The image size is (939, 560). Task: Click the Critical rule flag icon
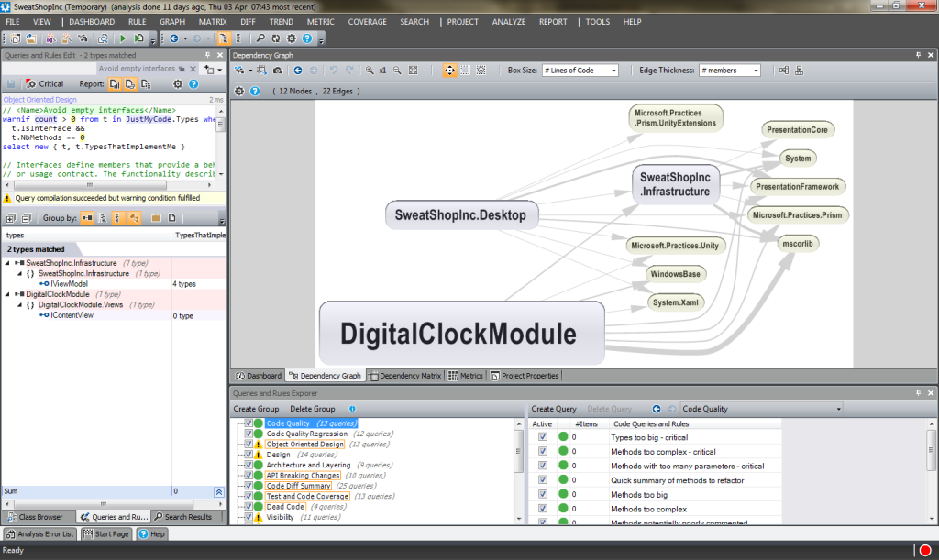click(x=30, y=83)
